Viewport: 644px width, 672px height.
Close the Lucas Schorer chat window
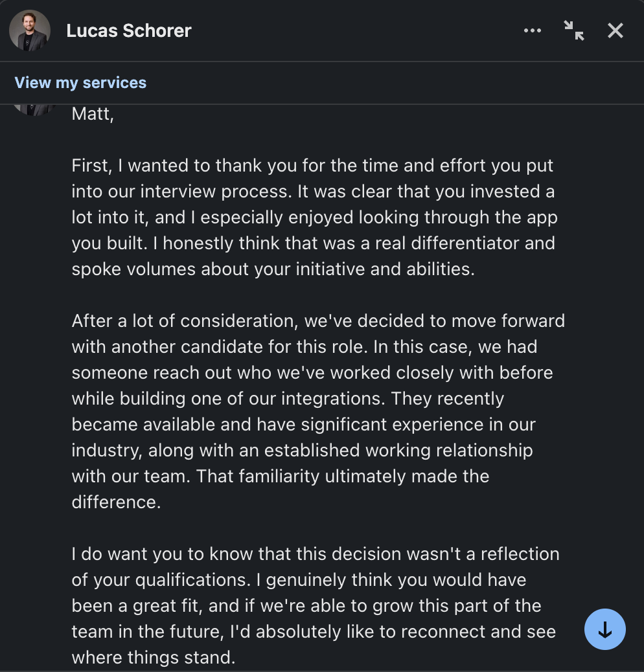click(x=615, y=30)
